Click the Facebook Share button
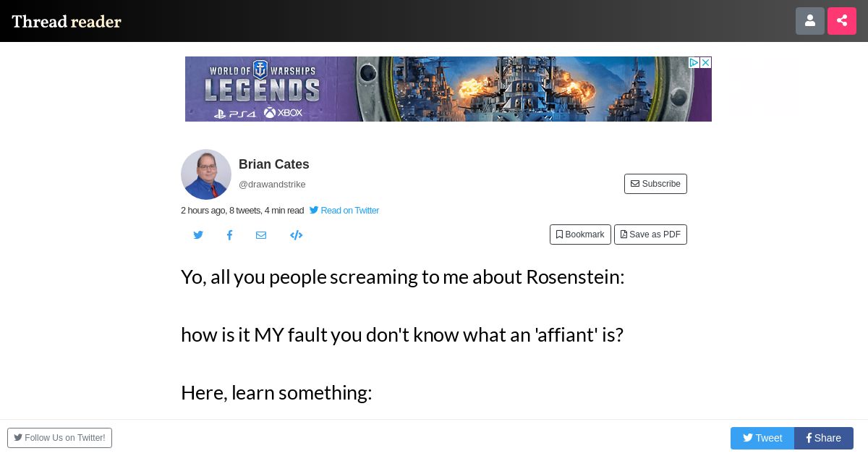868x456 pixels. 824,438
